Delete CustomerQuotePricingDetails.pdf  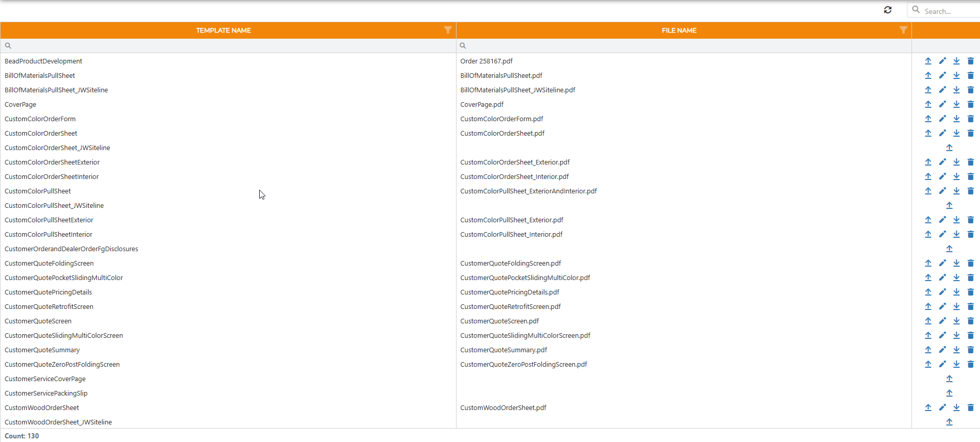(x=971, y=292)
